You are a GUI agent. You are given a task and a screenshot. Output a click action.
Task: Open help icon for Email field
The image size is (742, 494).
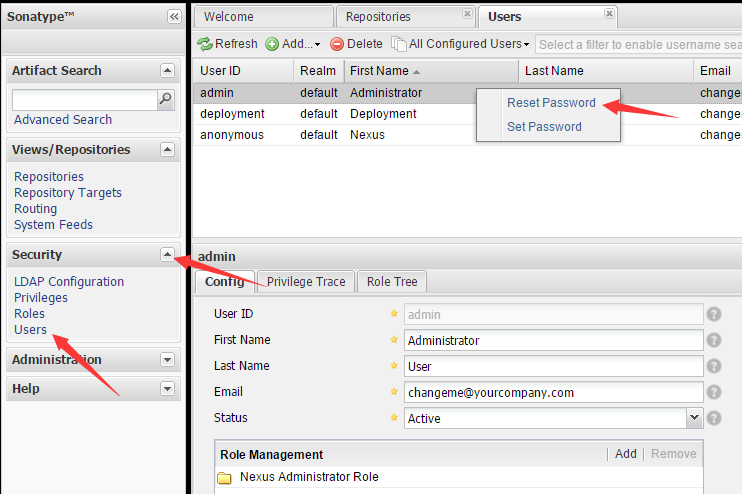[714, 392]
